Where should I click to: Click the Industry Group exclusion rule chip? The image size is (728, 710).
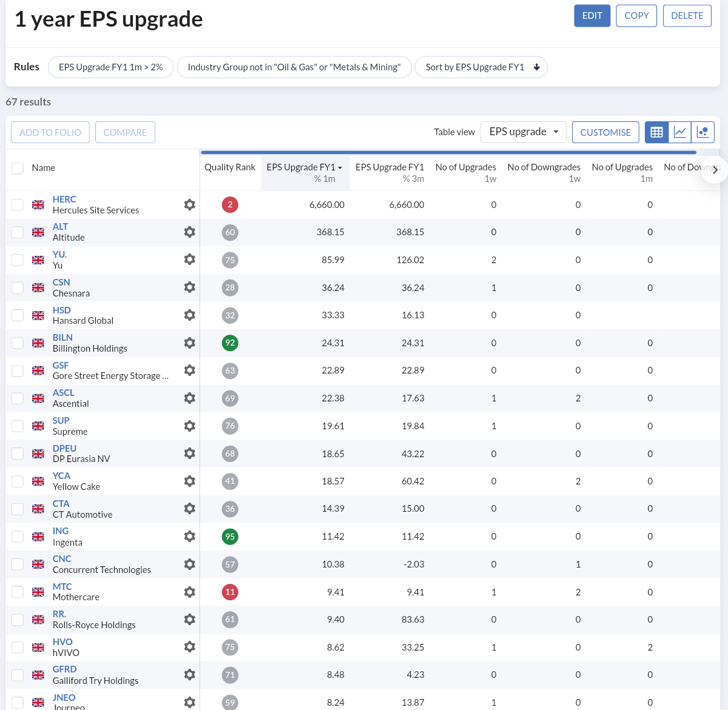tap(294, 67)
